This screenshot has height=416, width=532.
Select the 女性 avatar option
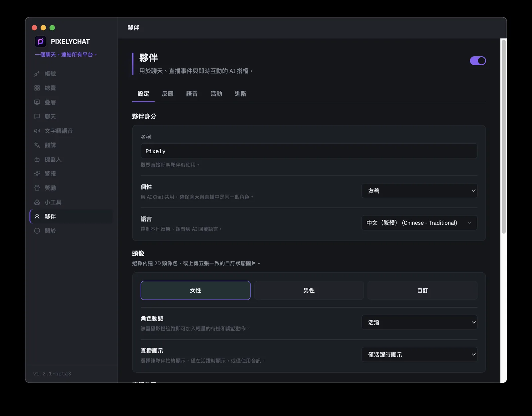click(196, 291)
